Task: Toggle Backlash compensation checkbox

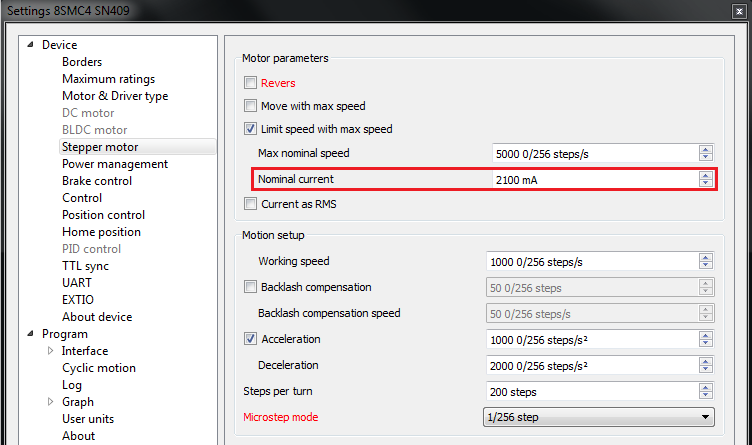Action: (251, 287)
